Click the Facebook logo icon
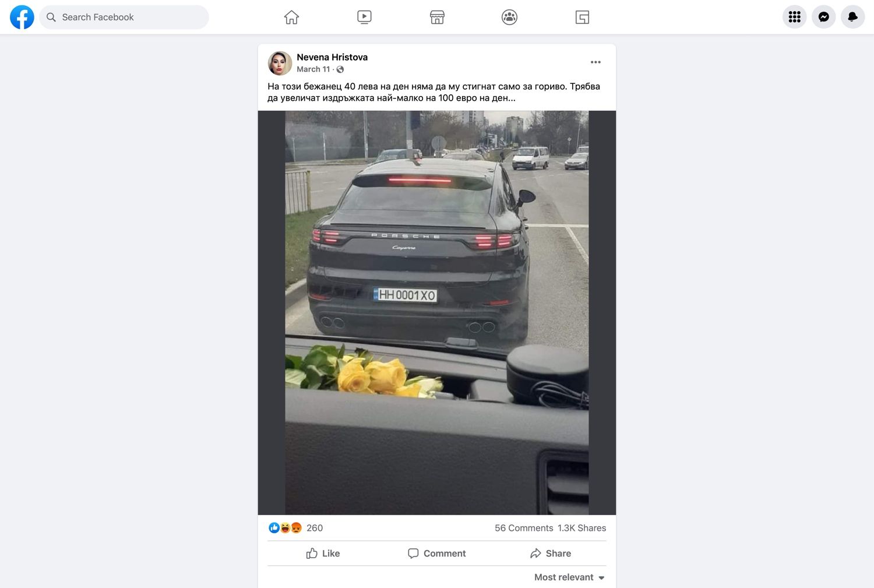The image size is (874, 588). [22, 17]
